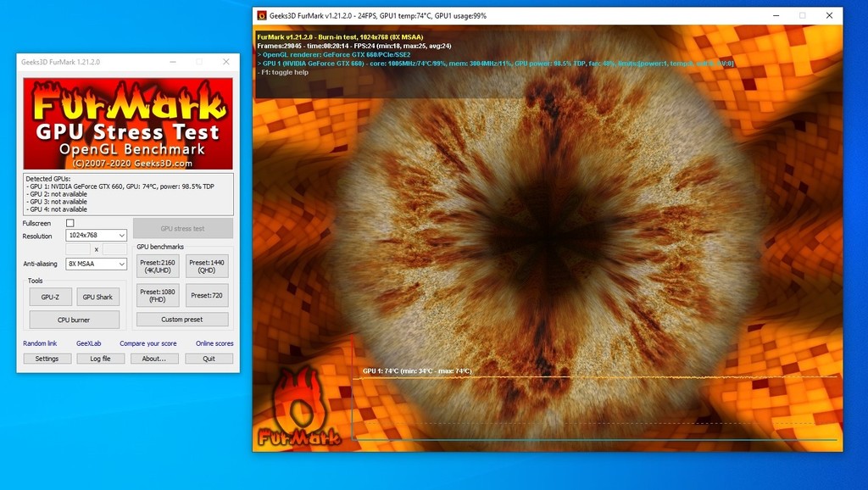The height and width of the screenshot is (490, 868).
Task: Click the 'FurMark v1.21.2.0 - Burn-in test' overlay heading
Action: pyautogui.click(x=341, y=37)
